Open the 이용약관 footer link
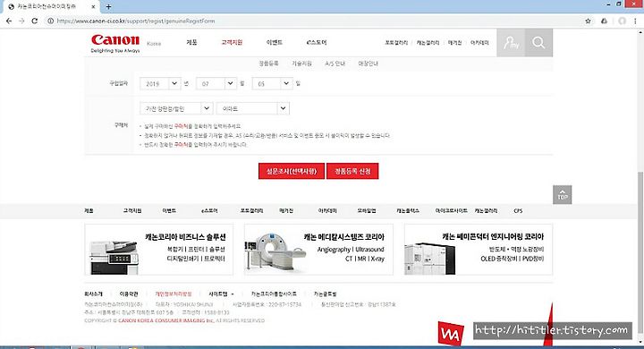This screenshot has height=349, width=644. (x=129, y=294)
